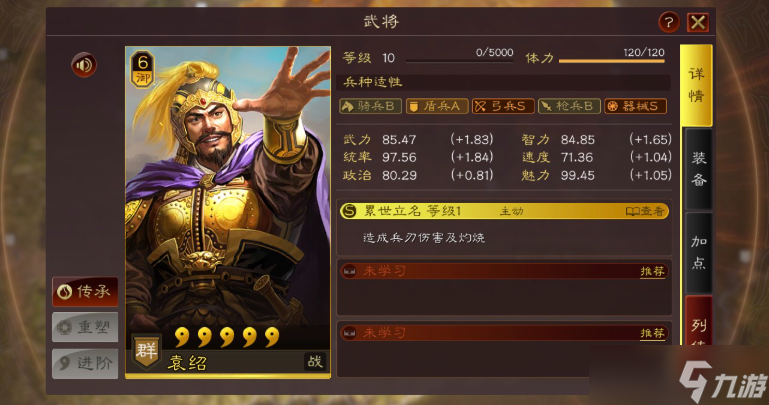Switch to the 详情 details tab
The height and width of the screenshot is (405, 769).
(x=696, y=85)
